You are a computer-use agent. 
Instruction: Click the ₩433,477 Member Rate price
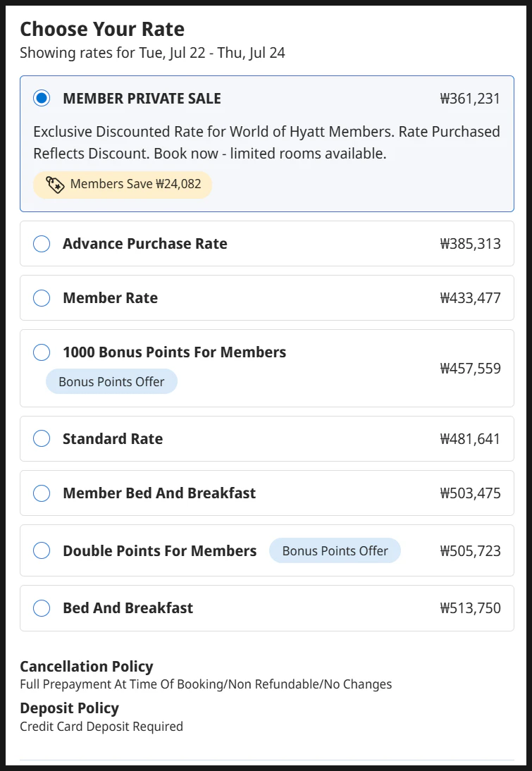click(470, 297)
